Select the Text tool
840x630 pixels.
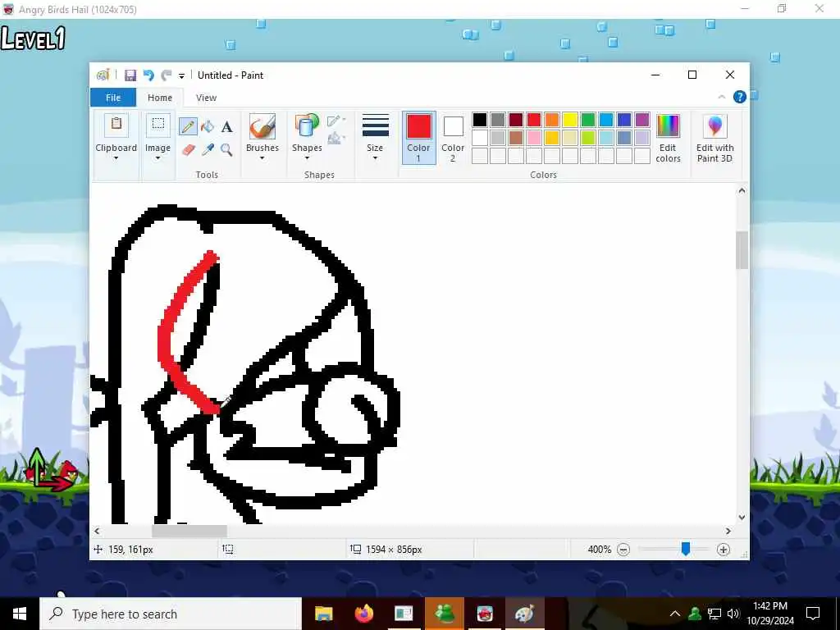click(x=227, y=127)
